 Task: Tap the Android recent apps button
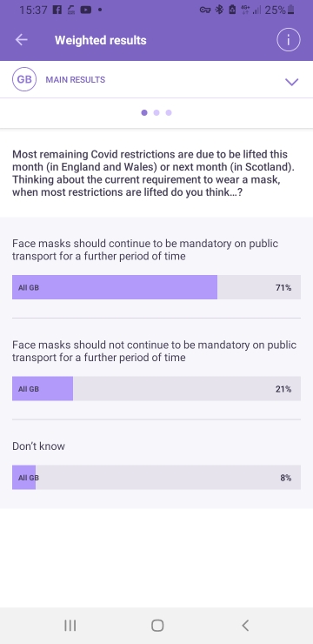[x=70, y=626]
